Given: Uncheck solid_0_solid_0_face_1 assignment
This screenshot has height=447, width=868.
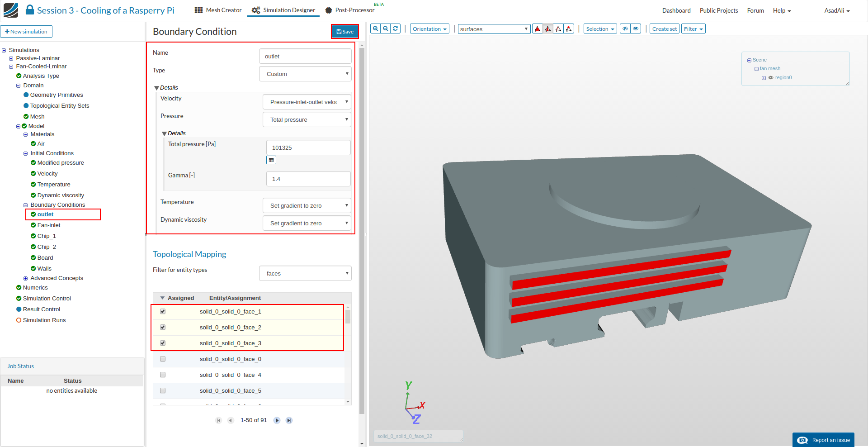Looking at the screenshot, I should click(163, 312).
